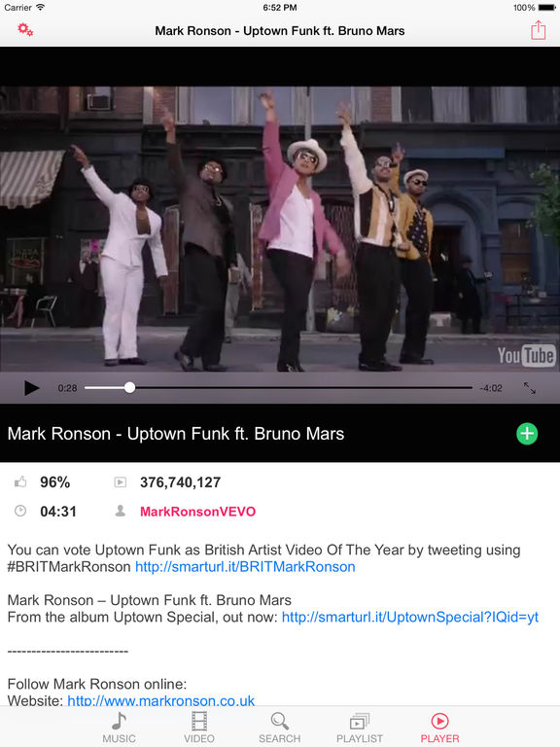Expand video to fullscreen with arrows icon
This screenshot has width=560, height=747.
coord(530,388)
